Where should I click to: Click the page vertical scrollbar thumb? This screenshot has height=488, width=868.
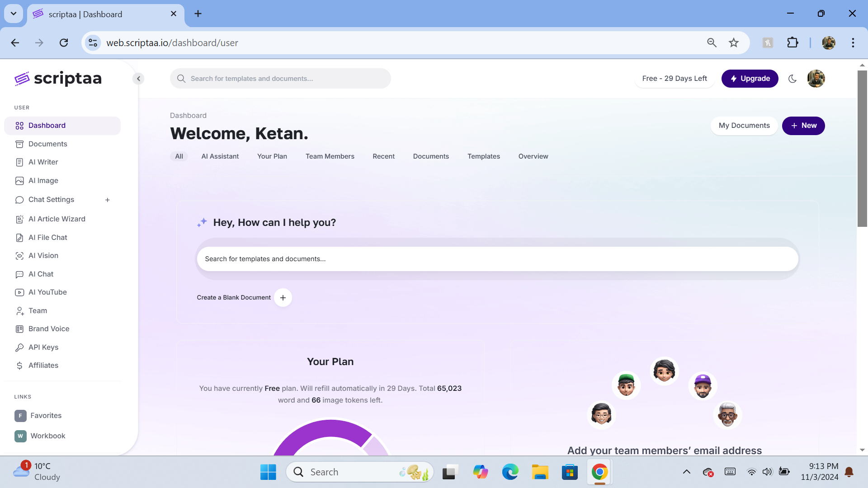click(862, 149)
